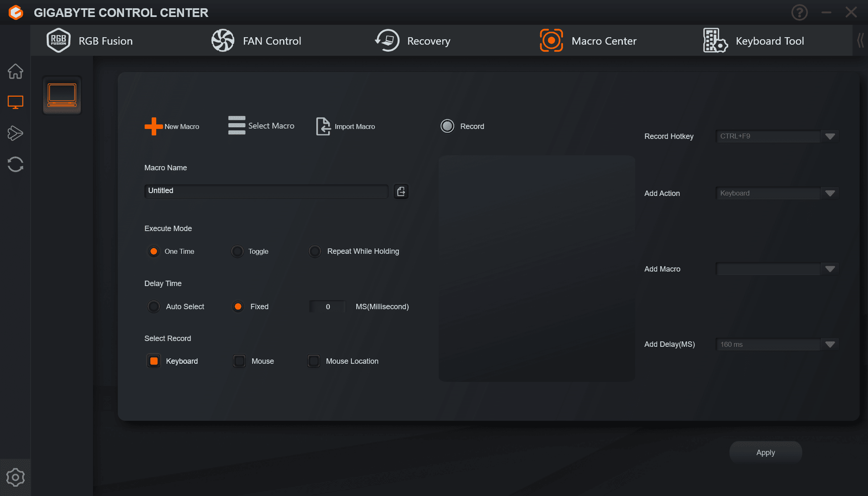Open the settings gear icon
The height and width of the screenshot is (496, 868).
[15, 477]
